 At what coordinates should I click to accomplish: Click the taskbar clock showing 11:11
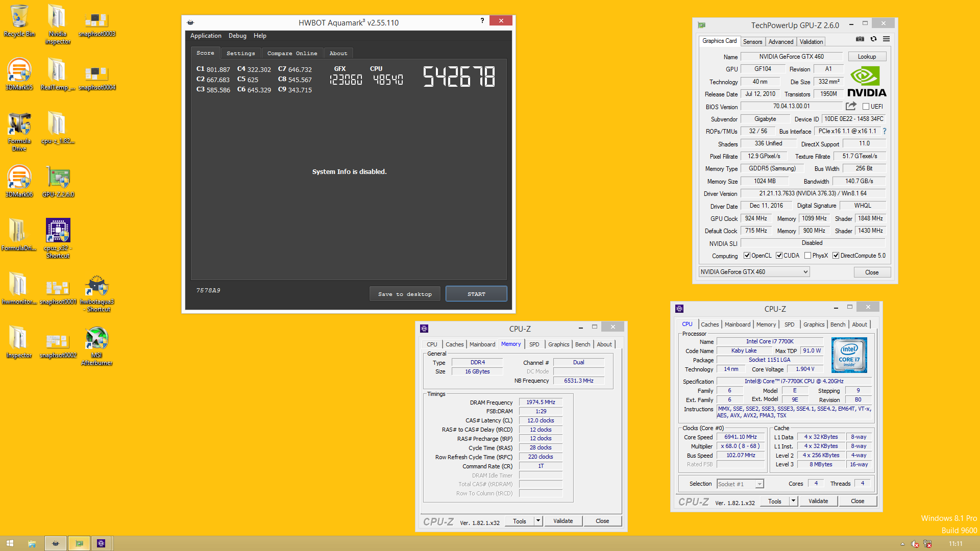tap(955, 544)
